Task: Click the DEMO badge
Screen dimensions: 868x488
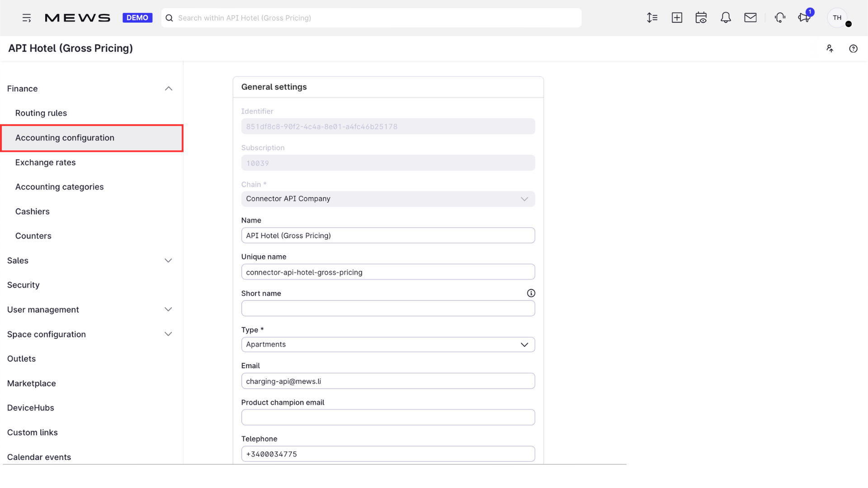Action: 137,18
